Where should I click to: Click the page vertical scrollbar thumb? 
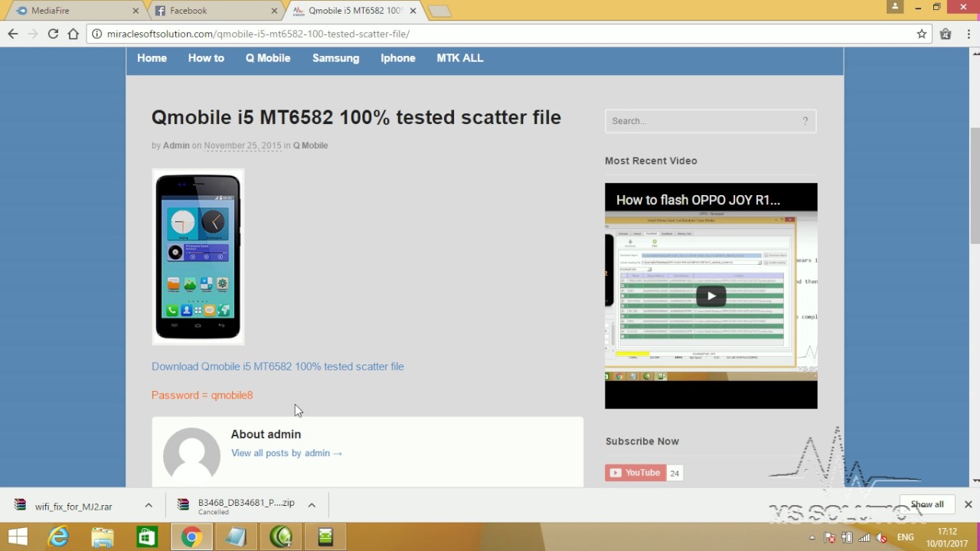tap(975, 186)
